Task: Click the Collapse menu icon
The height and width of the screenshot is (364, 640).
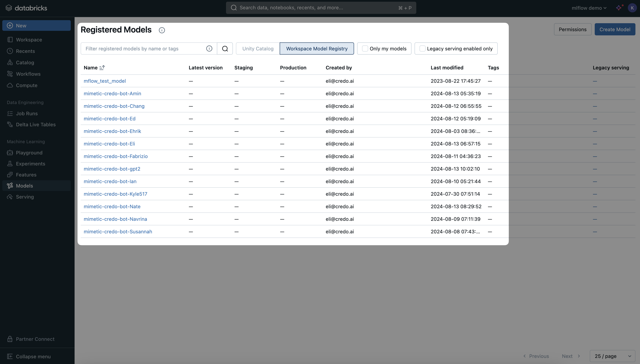Action: (10, 357)
